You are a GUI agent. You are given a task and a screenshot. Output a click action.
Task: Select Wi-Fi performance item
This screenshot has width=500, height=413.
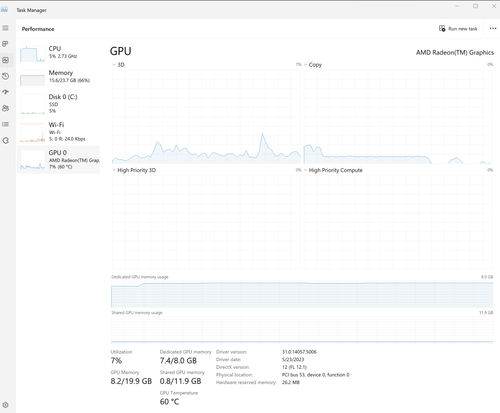pyautogui.click(x=59, y=132)
